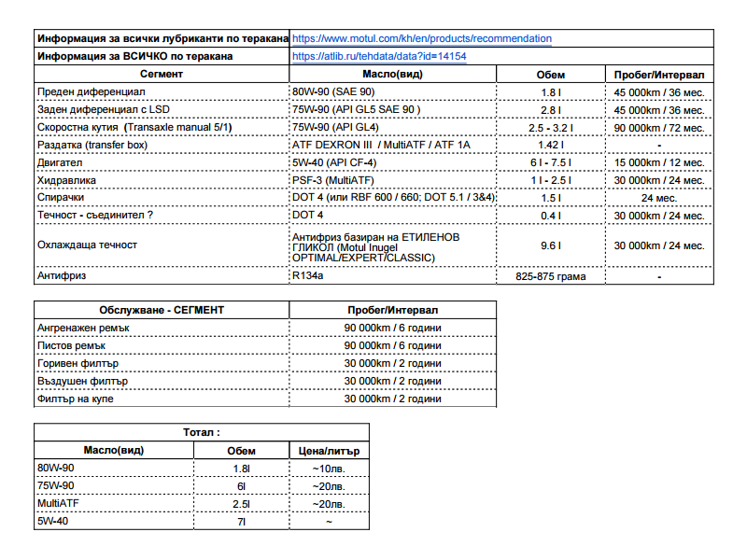Viewport: 747px width, 560px height.
Task: Select the 'Информация за всички лубриканти по теракана' cell
Action: coord(162,38)
